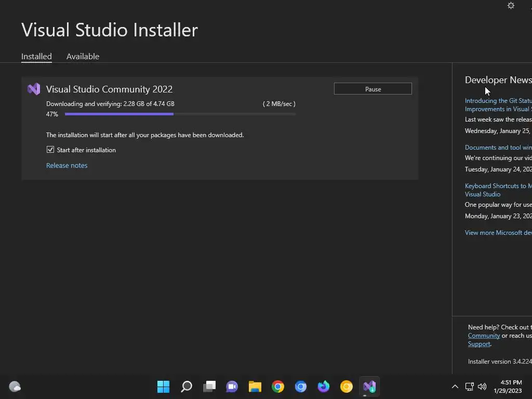This screenshot has width=532, height=399.
Task: Open the Introducing the Git Status news article
Action: [x=498, y=105]
